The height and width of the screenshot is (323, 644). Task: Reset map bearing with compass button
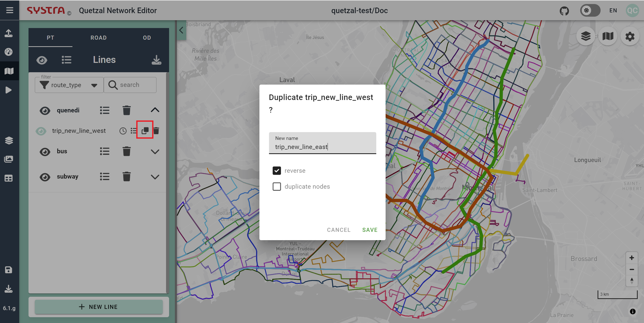(x=632, y=281)
